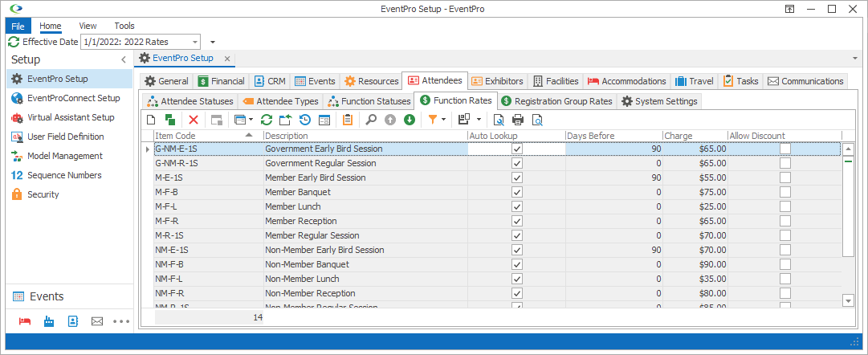Toggle Auto Lookup for Member Regular Session
Image resolution: width=868 pixels, height=355 pixels.
[x=517, y=235]
